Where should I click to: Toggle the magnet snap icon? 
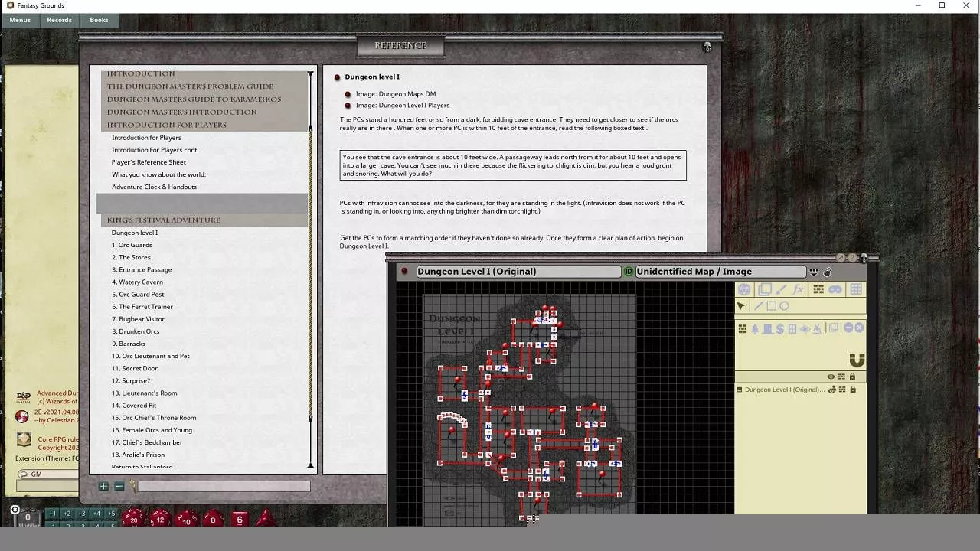[857, 360]
